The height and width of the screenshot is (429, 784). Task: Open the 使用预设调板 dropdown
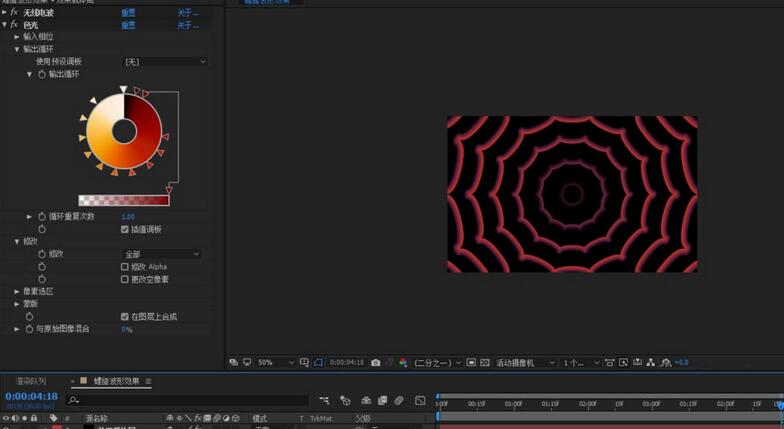coord(164,62)
